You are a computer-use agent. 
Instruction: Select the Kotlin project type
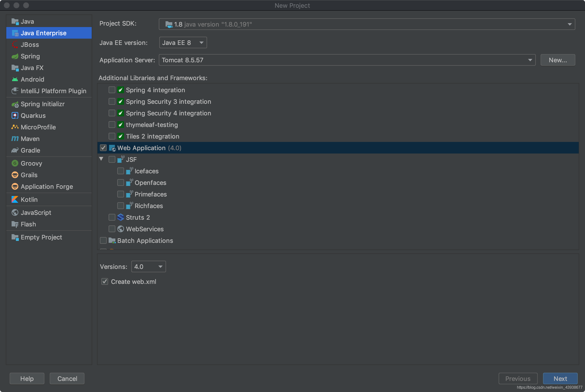coord(49,200)
